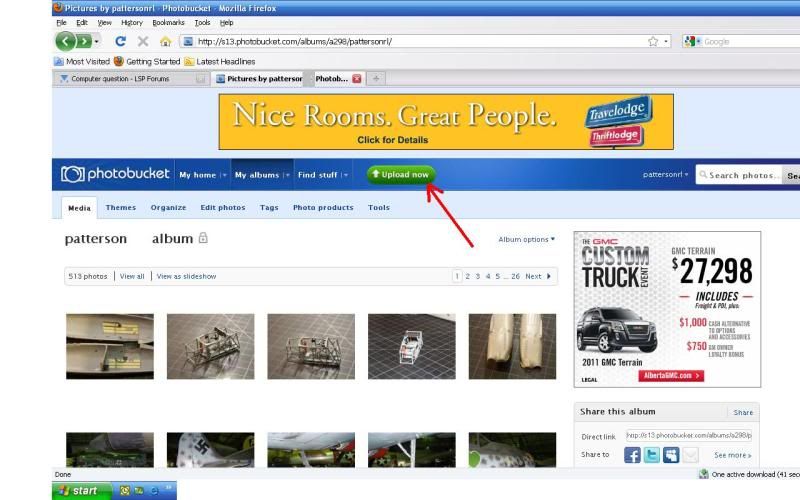
Task: Click the Search photos field
Action: (739, 175)
